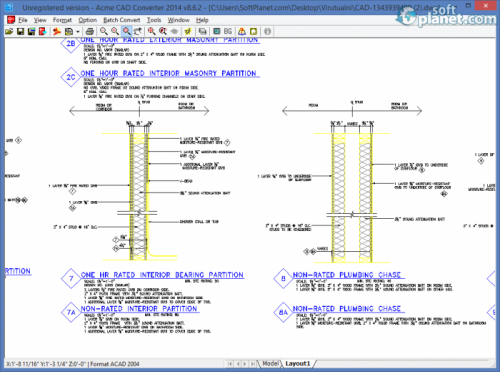Open the View menu
The height and width of the screenshot is (372, 500).
[40, 20]
